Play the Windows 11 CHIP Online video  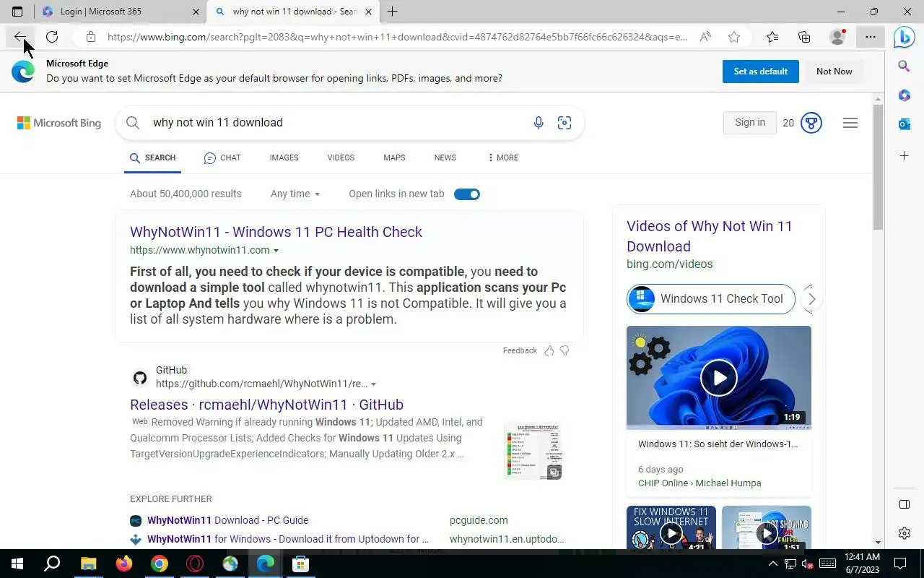point(719,378)
